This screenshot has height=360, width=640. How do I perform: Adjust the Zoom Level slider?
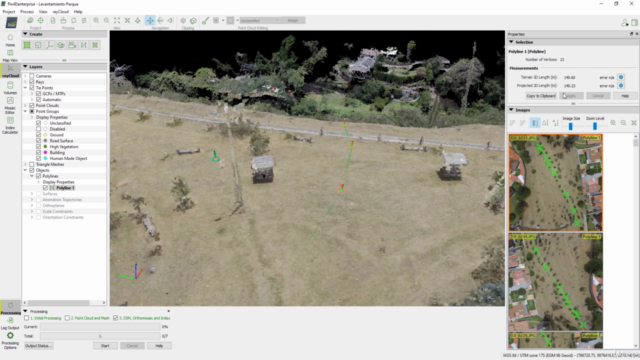[595, 127]
